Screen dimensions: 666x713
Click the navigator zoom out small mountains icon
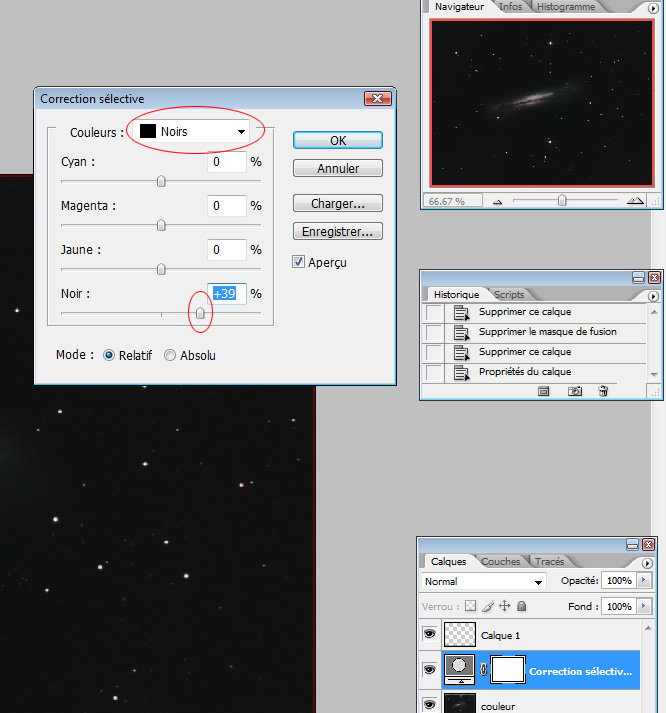point(497,201)
